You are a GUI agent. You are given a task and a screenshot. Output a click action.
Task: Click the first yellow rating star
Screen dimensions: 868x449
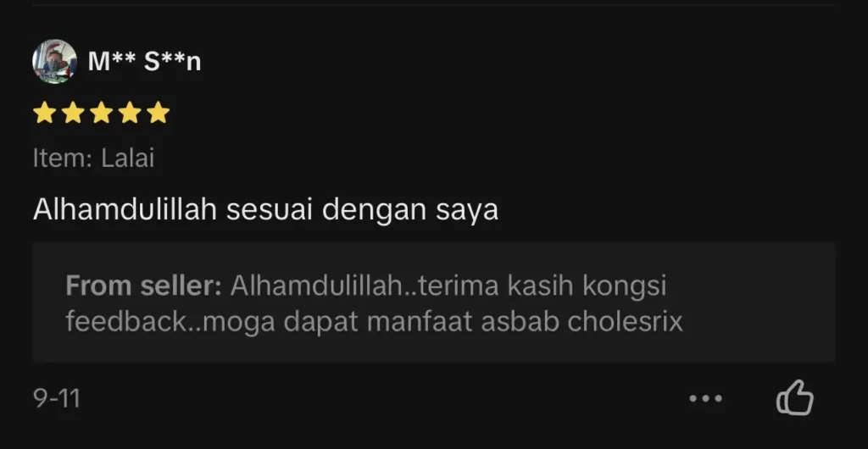44,112
